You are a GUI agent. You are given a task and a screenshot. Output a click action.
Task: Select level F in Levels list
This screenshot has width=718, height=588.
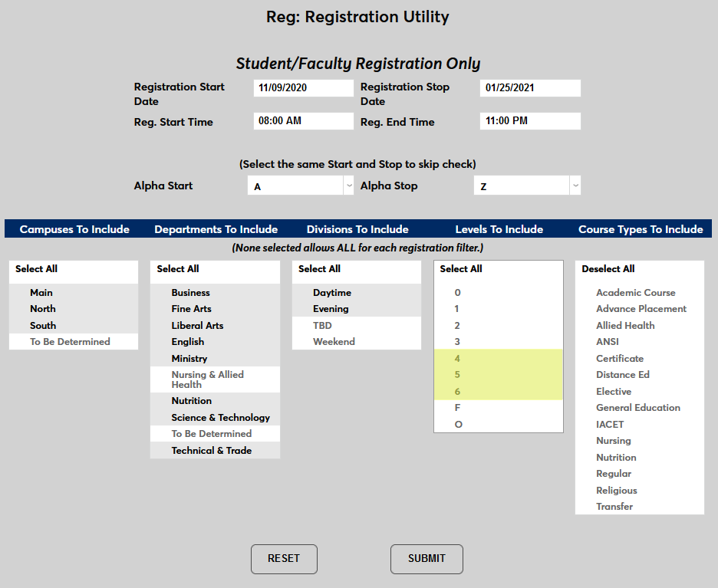pyautogui.click(x=456, y=407)
